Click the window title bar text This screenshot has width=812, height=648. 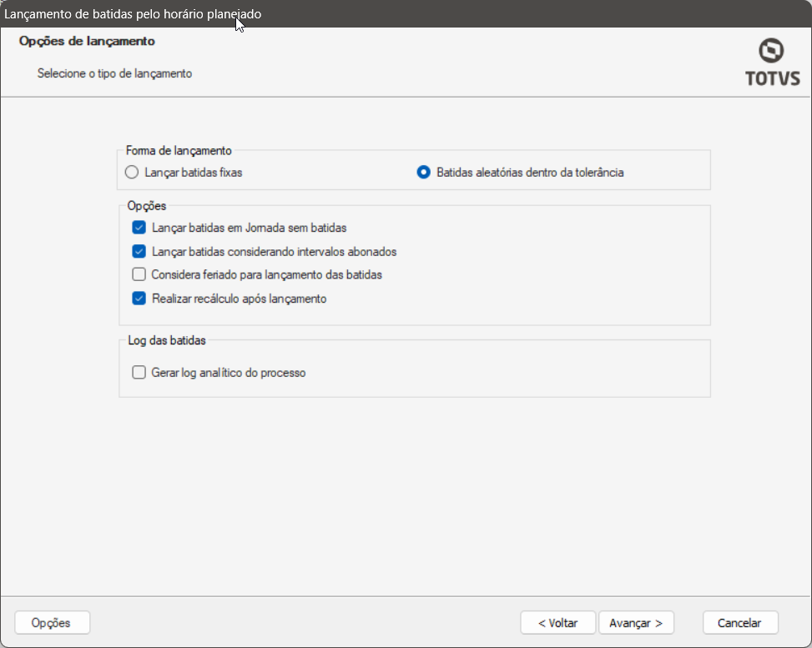pos(133,14)
